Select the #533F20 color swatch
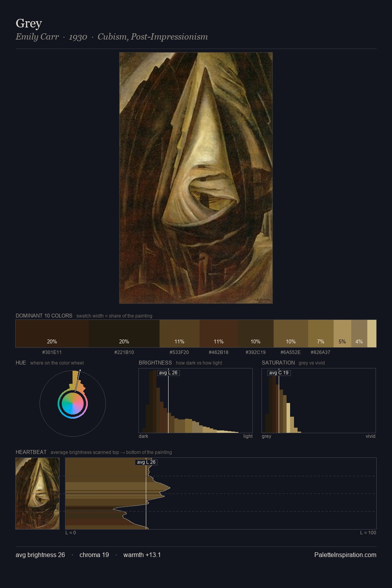The image size is (392, 588). [x=180, y=334]
